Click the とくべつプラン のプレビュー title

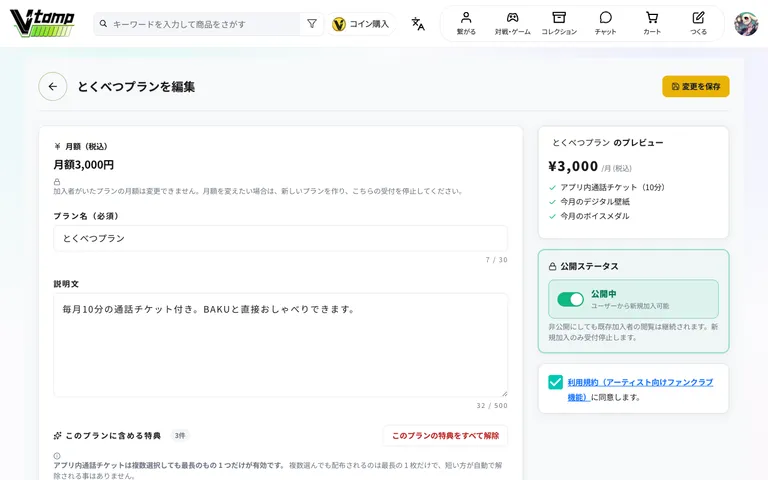(607, 143)
